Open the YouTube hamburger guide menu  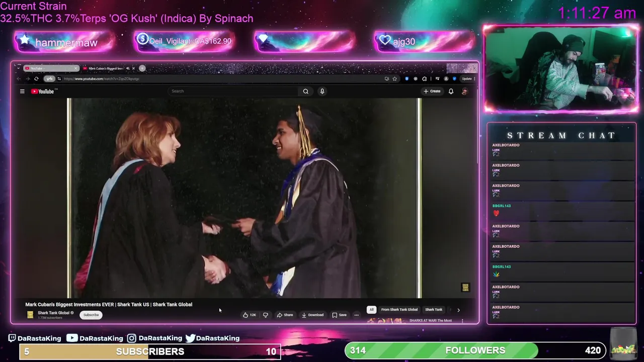coord(22,91)
